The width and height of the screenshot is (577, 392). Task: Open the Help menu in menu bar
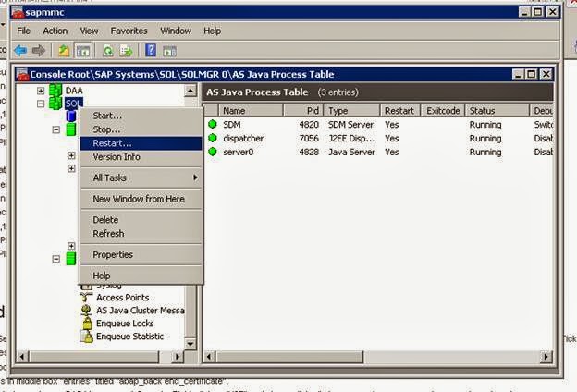click(x=213, y=31)
